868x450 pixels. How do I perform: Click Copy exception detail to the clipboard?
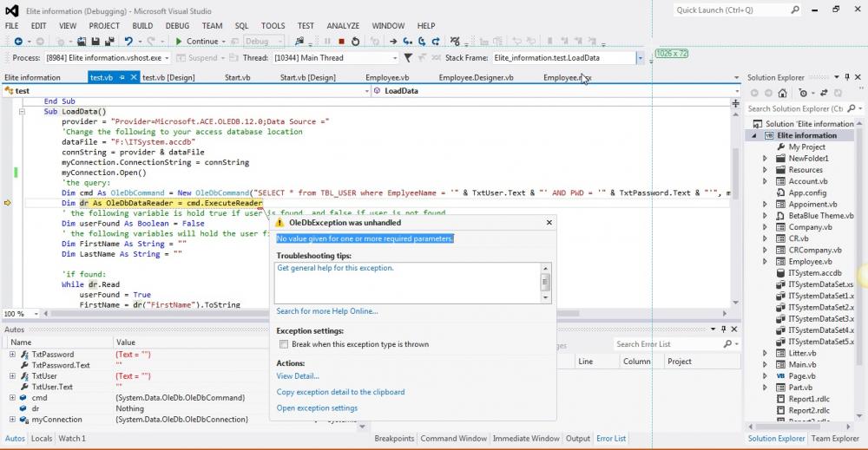point(340,392)
